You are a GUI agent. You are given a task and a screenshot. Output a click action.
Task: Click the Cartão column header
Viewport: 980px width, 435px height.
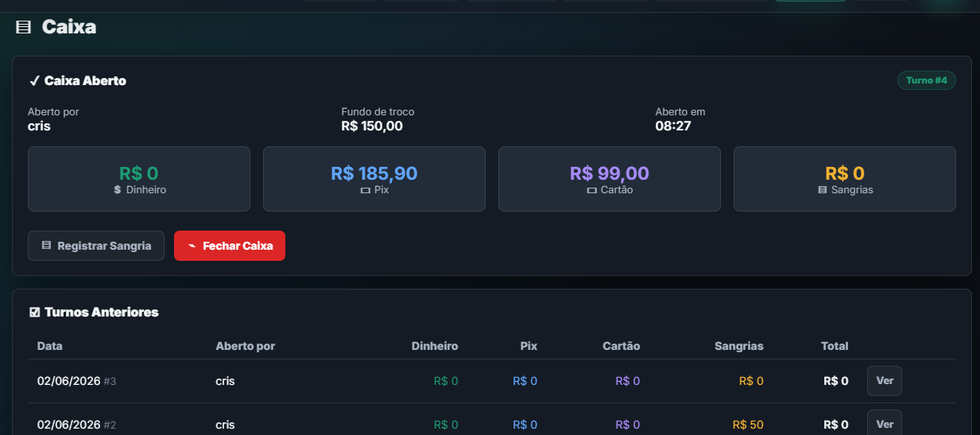[622, 346]
